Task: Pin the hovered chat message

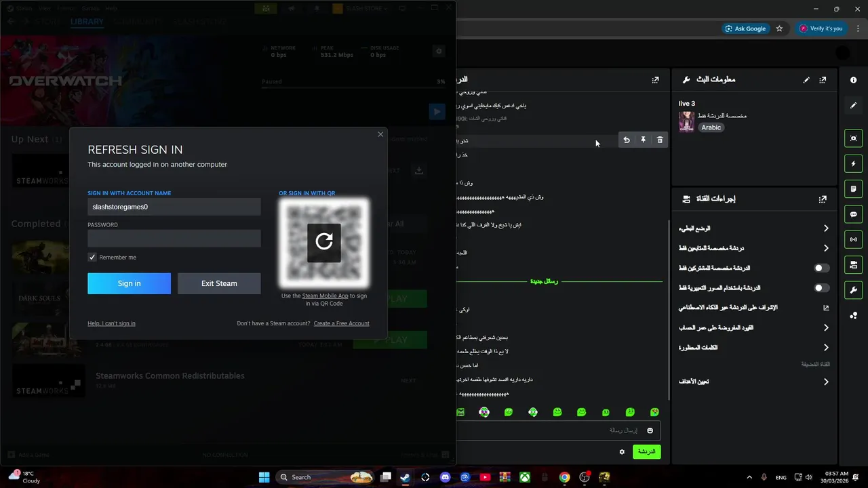Action: pyautogui.click(x=644, y=140)
